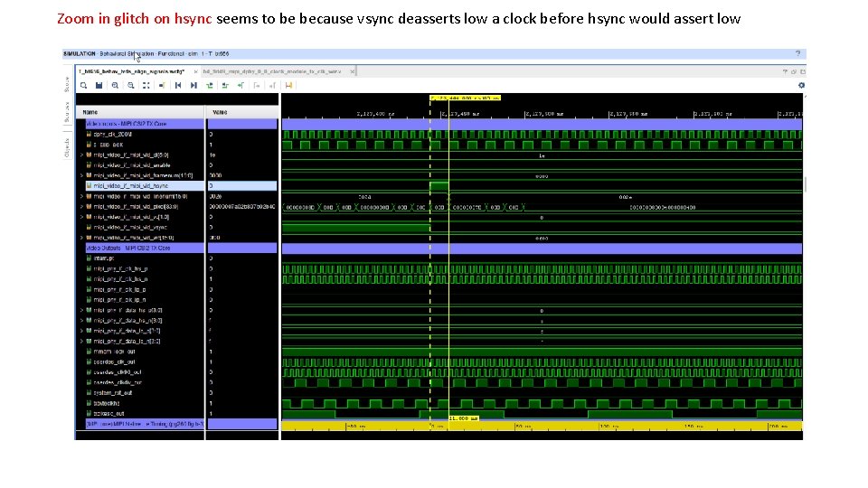Expand the mipi_vid_linenum bus
Image resolution: width=868 pixels, height=488 pixels.
pyautogui.click(x=82, y=196)
